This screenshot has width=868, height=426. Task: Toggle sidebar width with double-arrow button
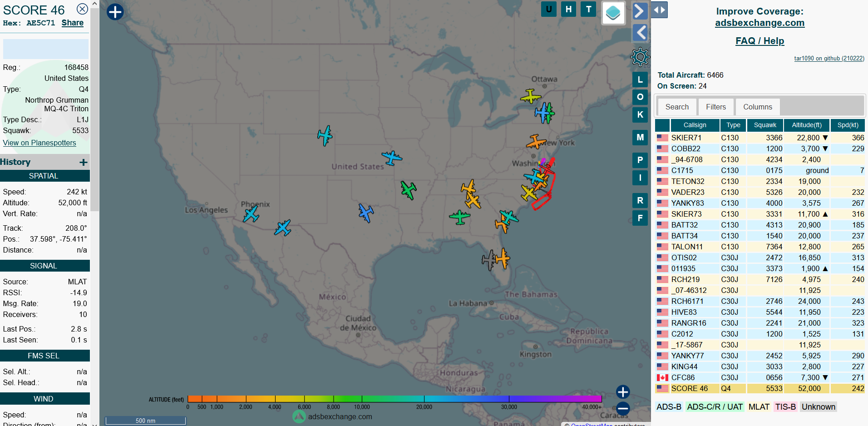(x=659, y=10)
